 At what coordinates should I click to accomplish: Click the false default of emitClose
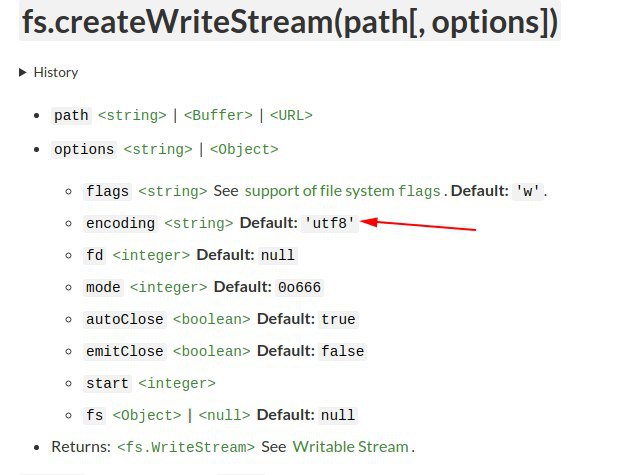pos(343,351)
